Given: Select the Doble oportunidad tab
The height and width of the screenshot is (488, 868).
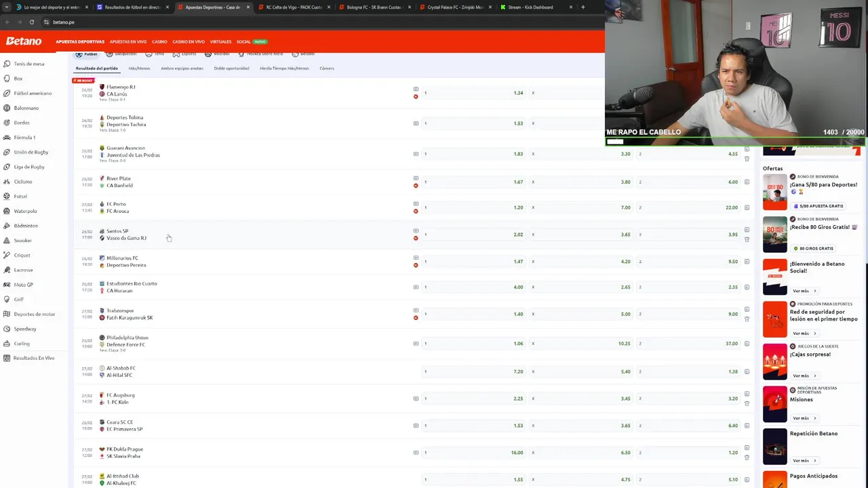Looking at the screenshot, I should (x=231, y=68).
